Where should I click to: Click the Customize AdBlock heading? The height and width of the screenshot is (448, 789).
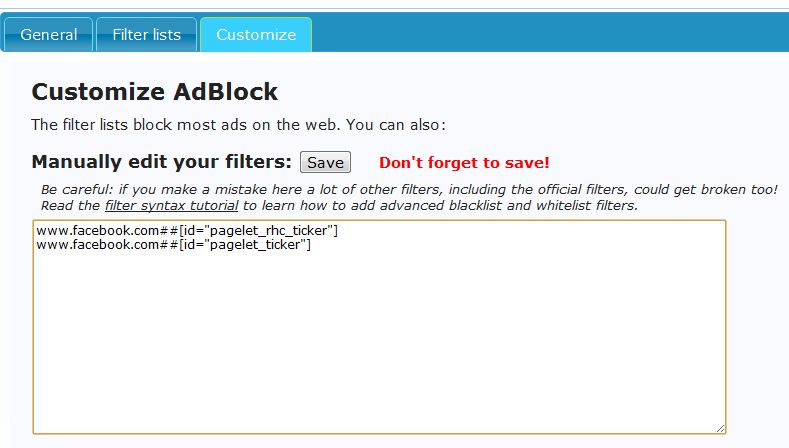pos(155,93)
